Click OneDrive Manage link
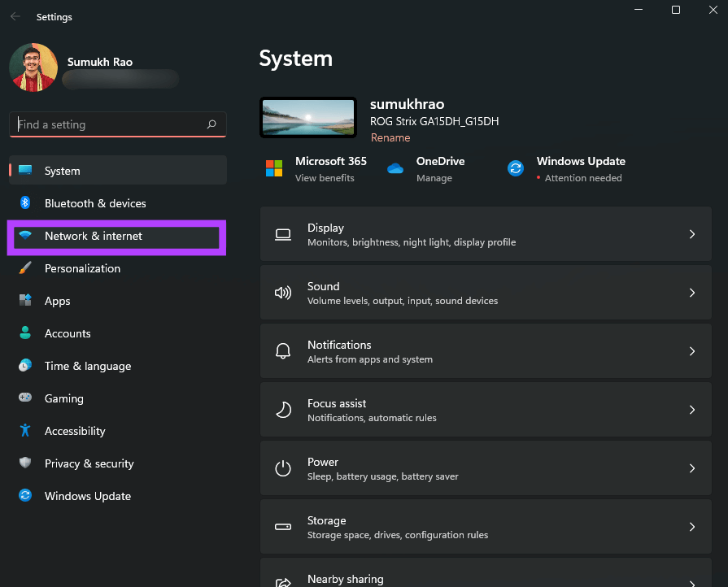728x587 pixels. point(434,178)
